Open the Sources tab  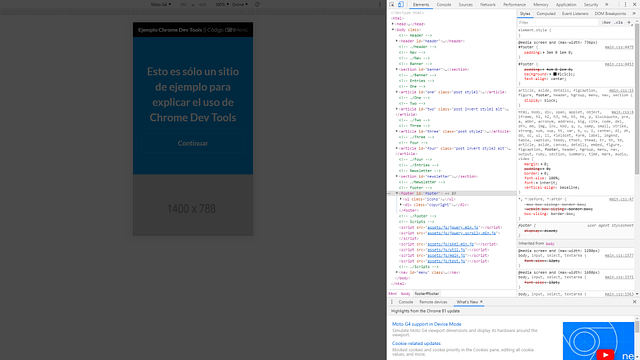tap(465, 4)
